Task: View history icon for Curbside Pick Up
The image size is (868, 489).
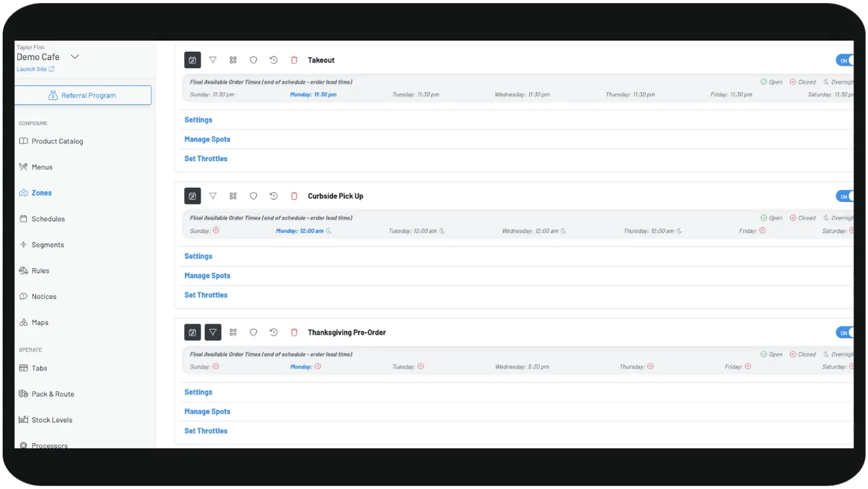Action: tap(273, 196)
